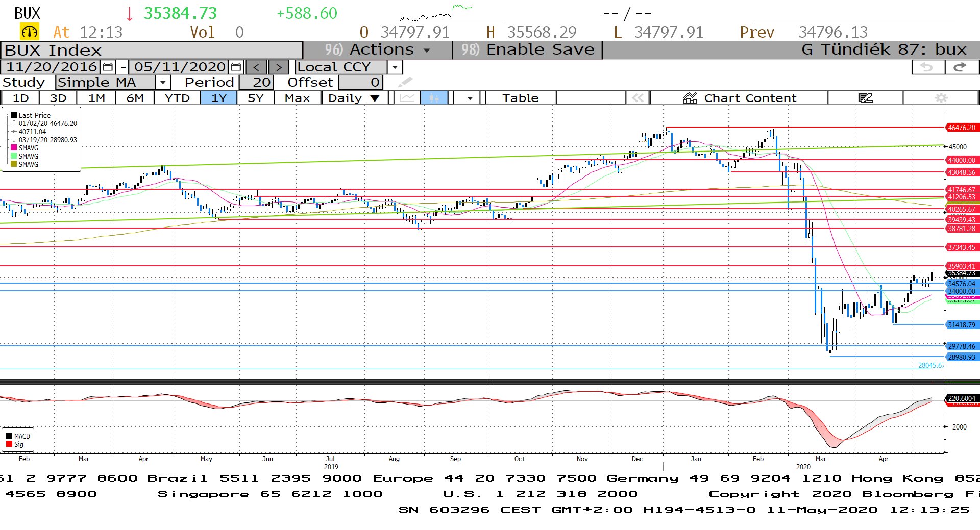
Task: Click black Last Price legend swatch
Action: tap(14, 115)
